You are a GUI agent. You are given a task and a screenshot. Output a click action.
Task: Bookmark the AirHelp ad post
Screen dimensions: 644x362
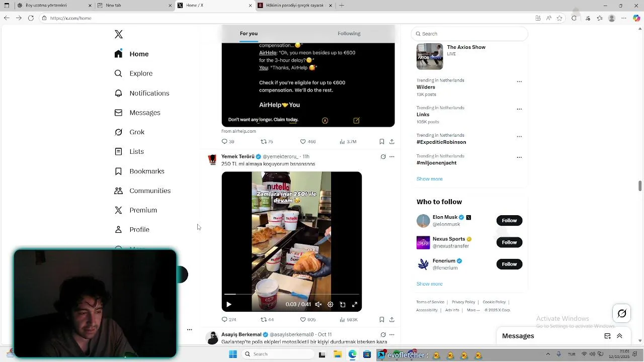382,142
